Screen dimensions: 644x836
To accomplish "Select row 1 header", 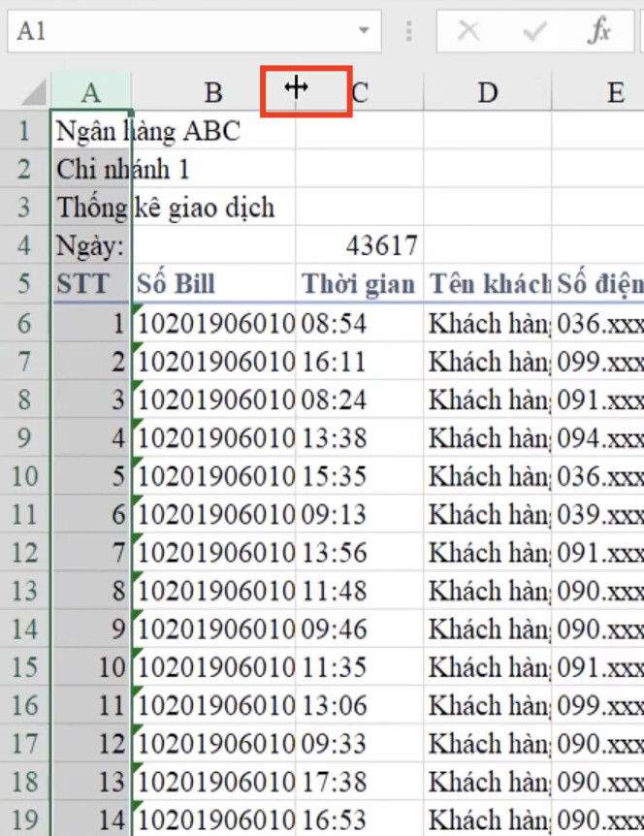I will click(x=24, y=131).
